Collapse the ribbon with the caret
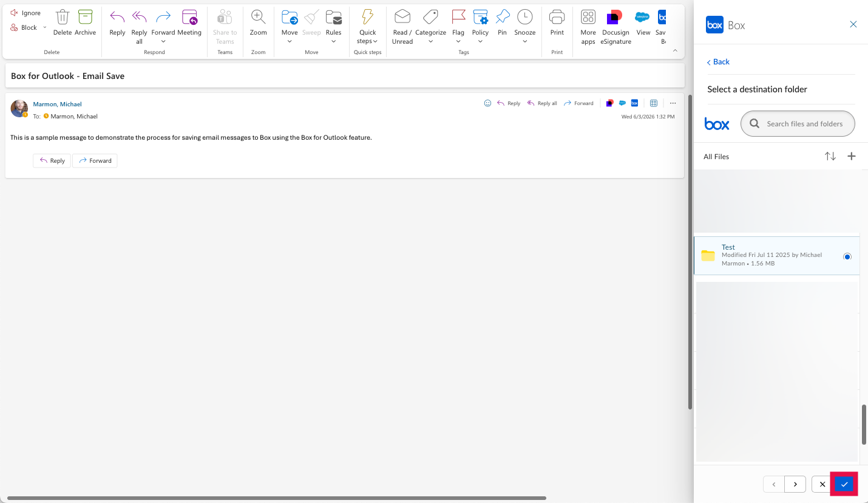The image size is (868, 503). pyautogui.click(x=675, y=51)
